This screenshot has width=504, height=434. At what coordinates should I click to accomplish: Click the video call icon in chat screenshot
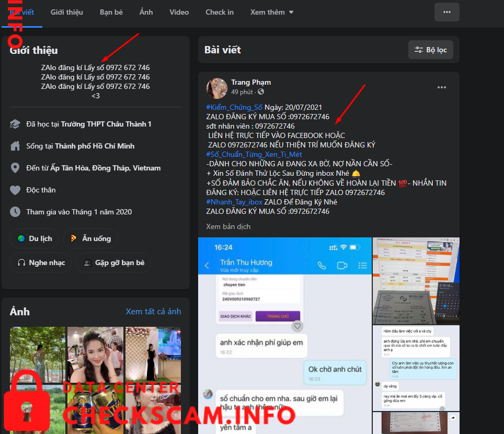(x=342, y=266)
